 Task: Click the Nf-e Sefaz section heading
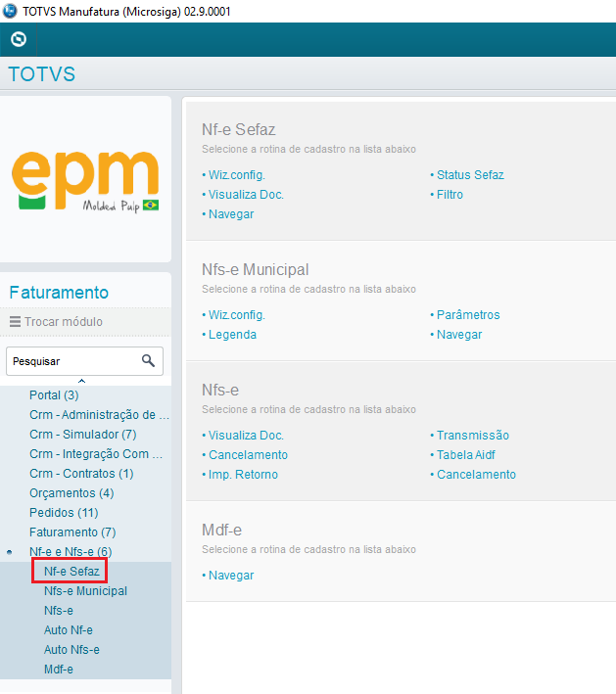tap(239, 129)
